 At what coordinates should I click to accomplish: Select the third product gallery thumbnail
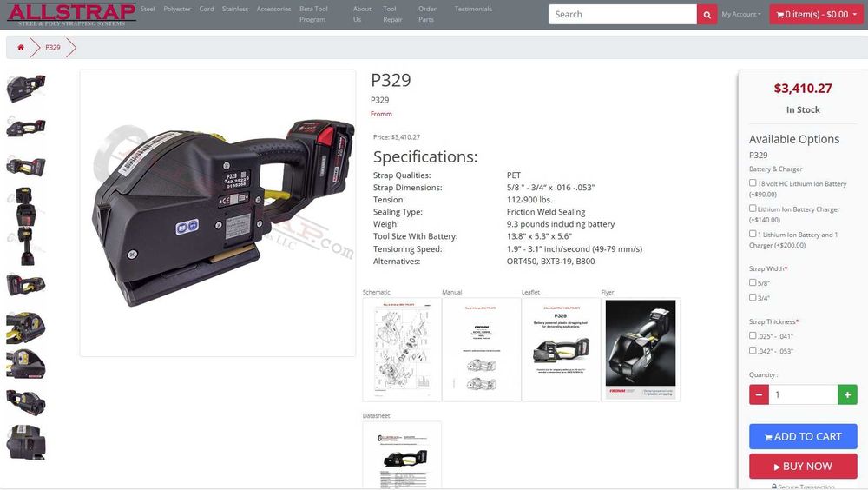25,166
